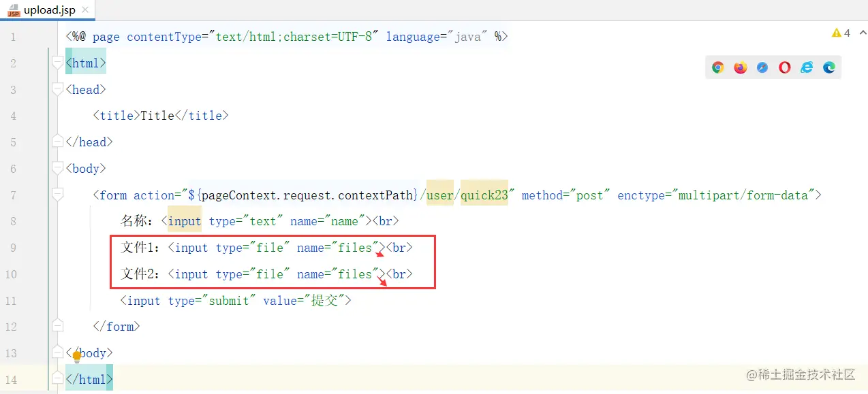Click the 文件2 label text
This screenshot has width=868, height=394.
(140, 274)
